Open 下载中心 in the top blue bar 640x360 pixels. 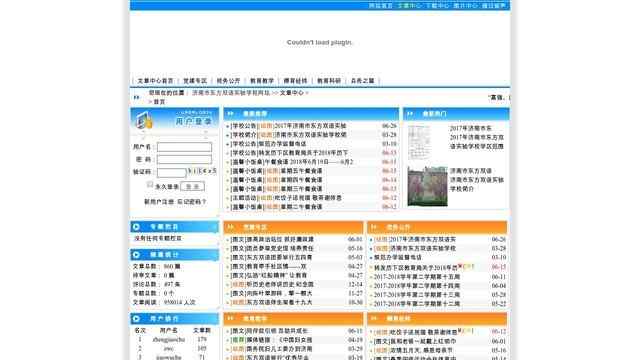click(x=438, y=6)
